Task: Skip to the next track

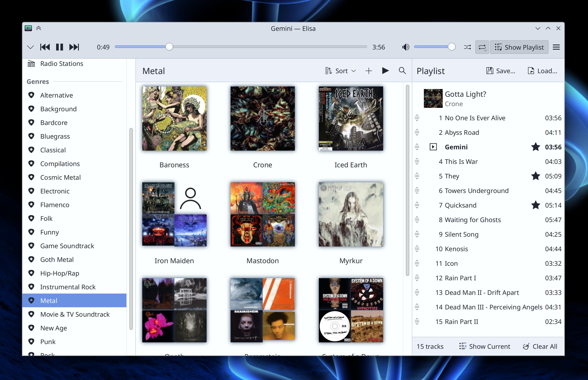Action: pos(74,47)
